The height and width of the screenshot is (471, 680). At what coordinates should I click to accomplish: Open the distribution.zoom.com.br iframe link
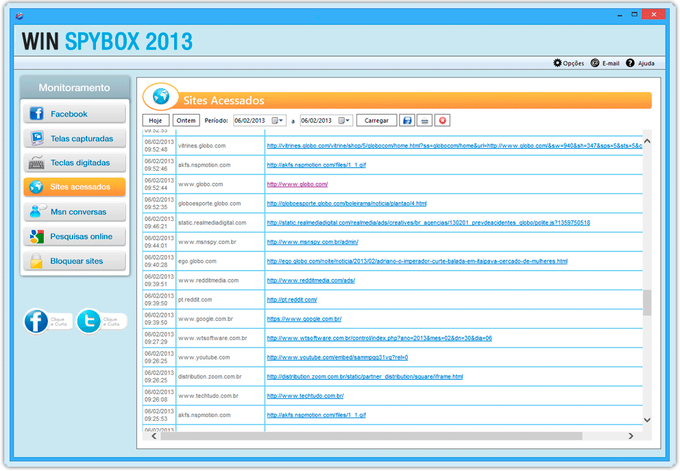(365, 376)
